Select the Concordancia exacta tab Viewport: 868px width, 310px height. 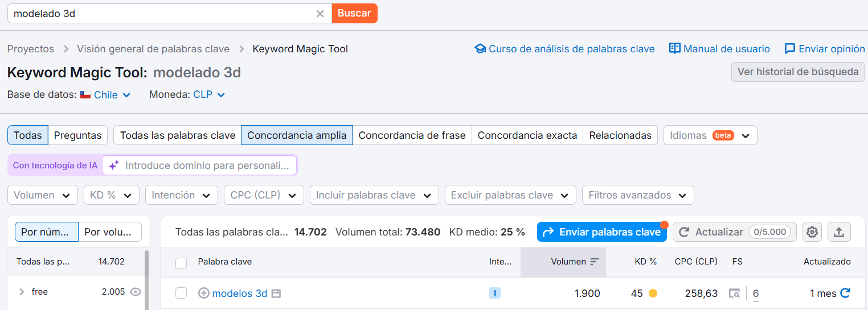click(x=527, y=135)
